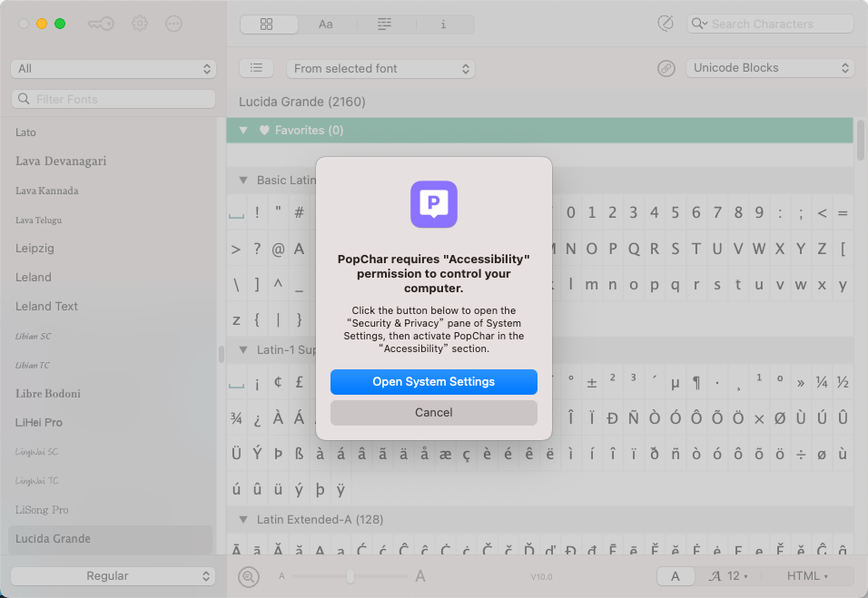Open the character info 'i' view

pyautogui.click(x=443, y=24)
